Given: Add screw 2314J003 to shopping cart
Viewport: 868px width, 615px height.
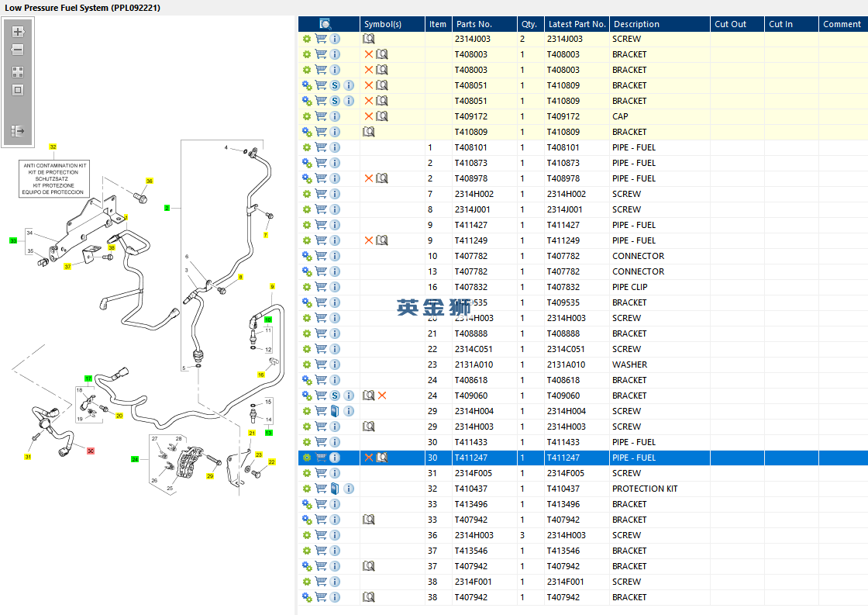Looking at the screenshot, I should tap(321, 39).
